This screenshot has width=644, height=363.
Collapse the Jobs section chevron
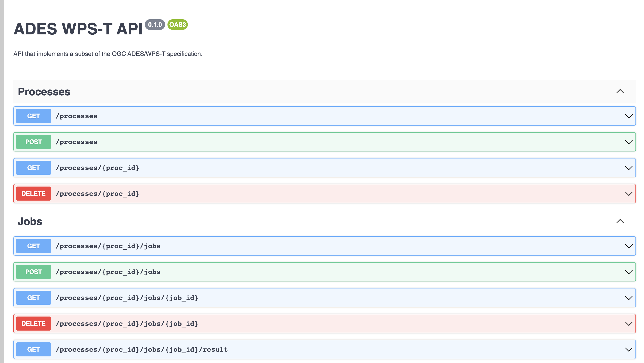(620, 221)
